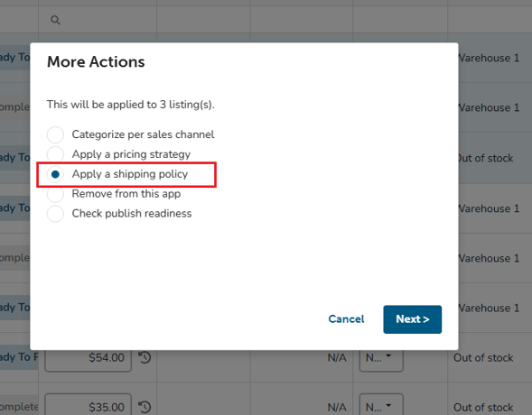Click price history icon beside $54.00
Image resolution: width=532 pixels, height=415 pixels.
tap(145, 357)
